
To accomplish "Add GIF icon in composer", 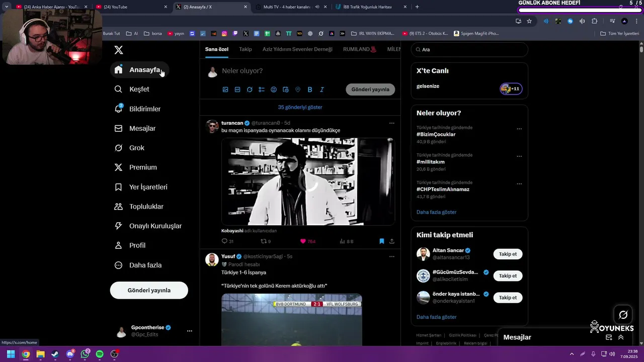I will point(237,89).
